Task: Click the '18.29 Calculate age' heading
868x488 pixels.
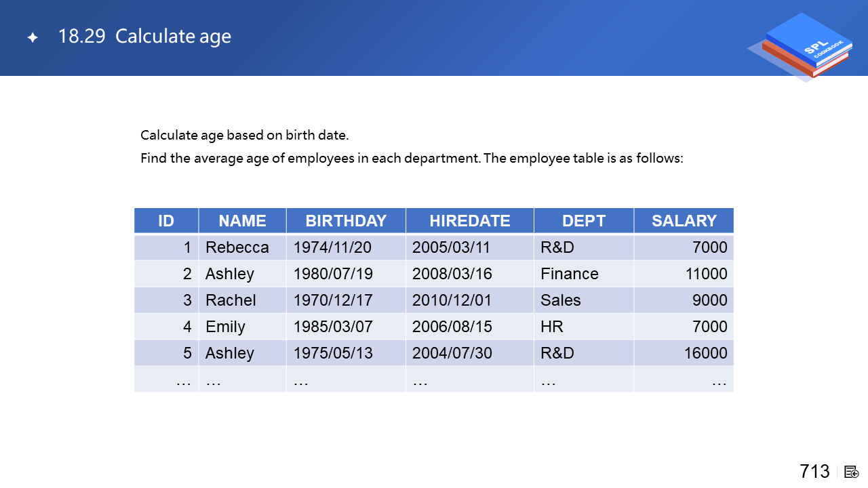Action: coord(144,37)
